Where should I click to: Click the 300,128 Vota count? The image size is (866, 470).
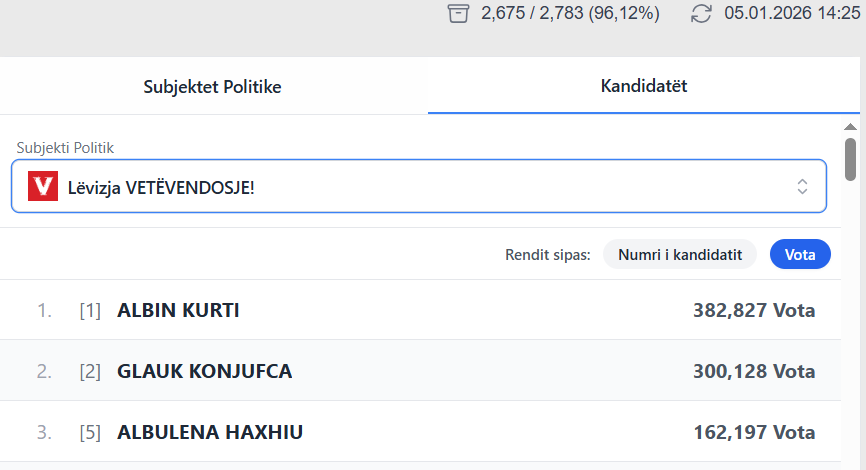coord(754,372)
